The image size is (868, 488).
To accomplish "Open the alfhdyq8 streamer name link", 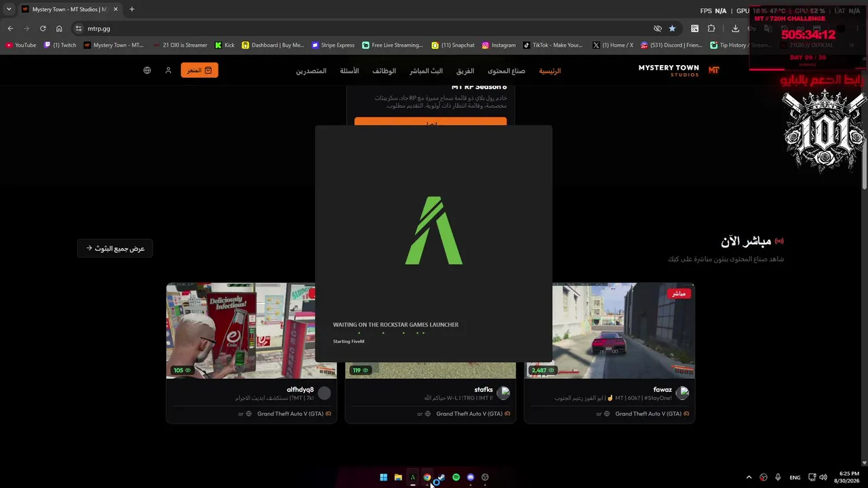I will point(300,390).
